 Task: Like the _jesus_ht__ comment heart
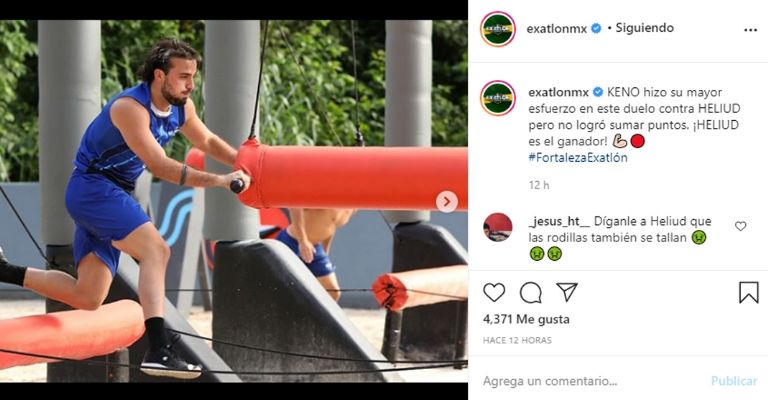tap(741, 226)
